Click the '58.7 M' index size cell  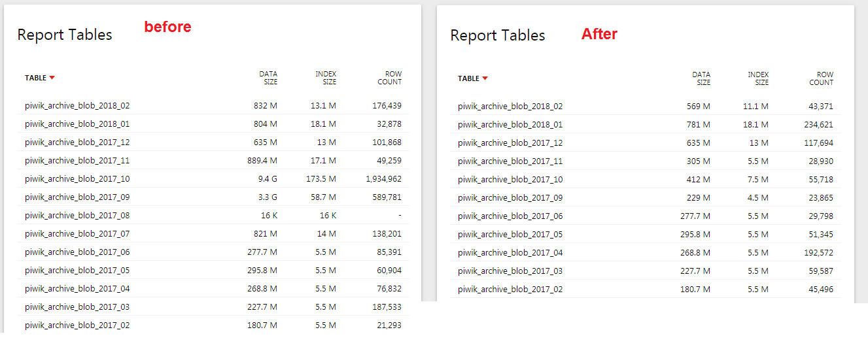[324, 197]
